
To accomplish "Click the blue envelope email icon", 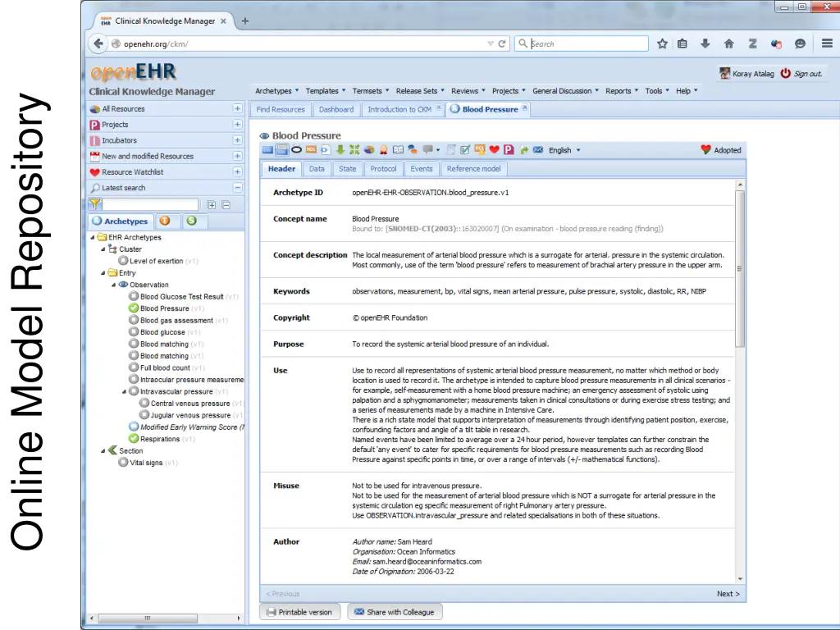I will (x=538, y=150).
